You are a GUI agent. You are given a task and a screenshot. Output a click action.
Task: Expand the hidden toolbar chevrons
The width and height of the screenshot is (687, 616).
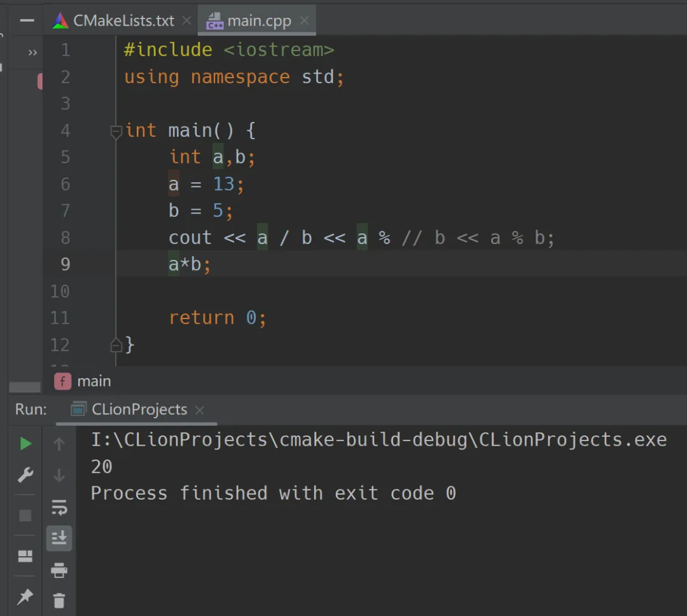(32, 53)
